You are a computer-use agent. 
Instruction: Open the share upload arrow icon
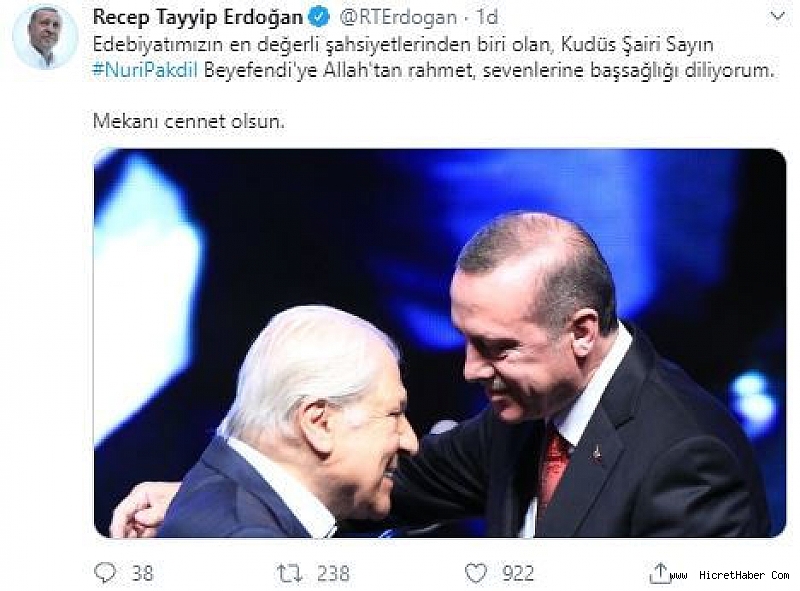659,573
